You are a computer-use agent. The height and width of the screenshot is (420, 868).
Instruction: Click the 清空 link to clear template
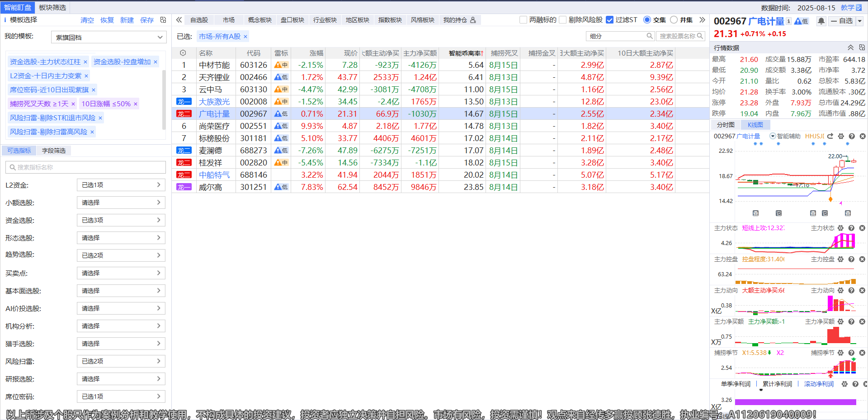[87, 20]
